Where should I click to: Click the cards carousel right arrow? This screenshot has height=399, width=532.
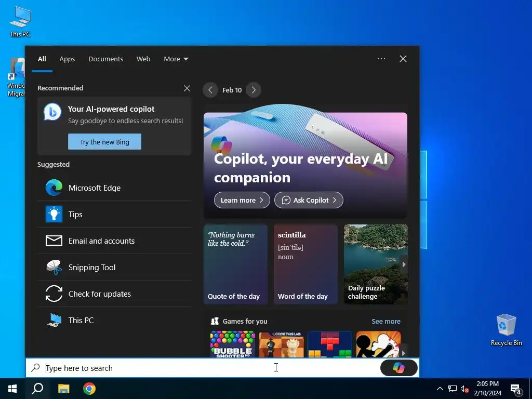click(x=404, y=264)
